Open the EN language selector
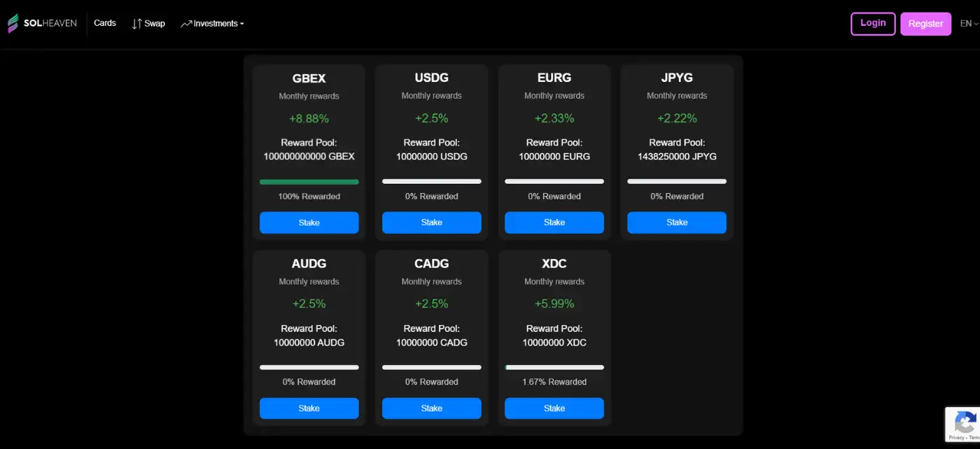Screen dimensions: 980x449 (x=969, y=24)
